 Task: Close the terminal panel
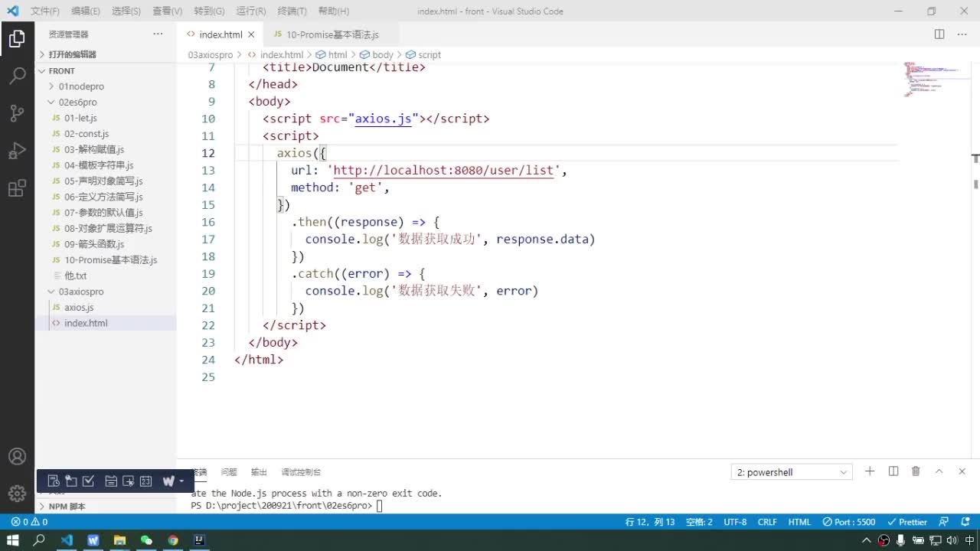click(x=962, y=471)
